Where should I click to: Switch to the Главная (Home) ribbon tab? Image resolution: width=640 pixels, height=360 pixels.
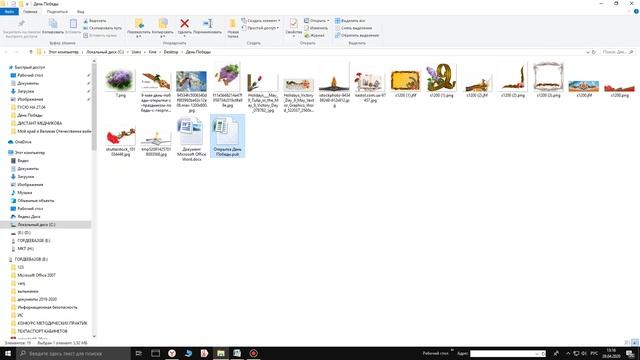tap(30, 11)
